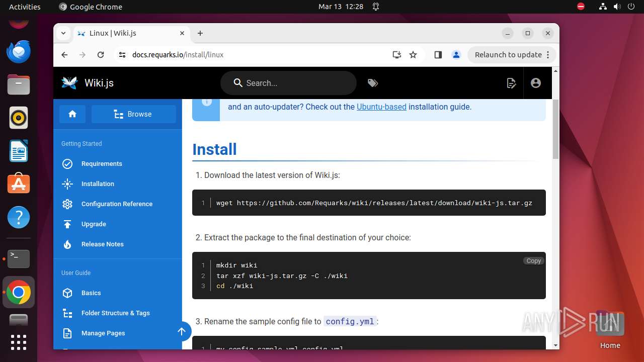The width and height of the screenshot is (644, 362).
Task: Click the notification bell icon in top bar
Action: [376, 7]
